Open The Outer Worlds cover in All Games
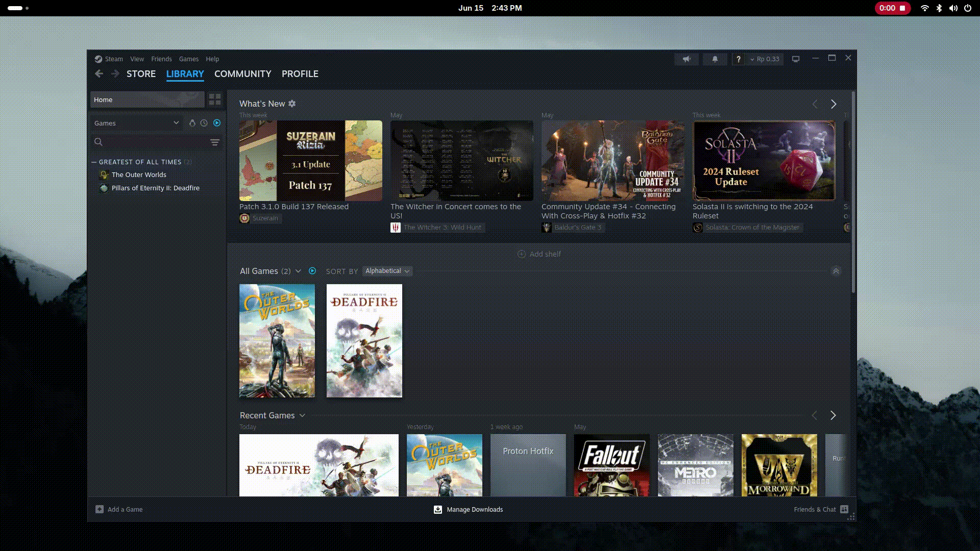 point(277,341)
